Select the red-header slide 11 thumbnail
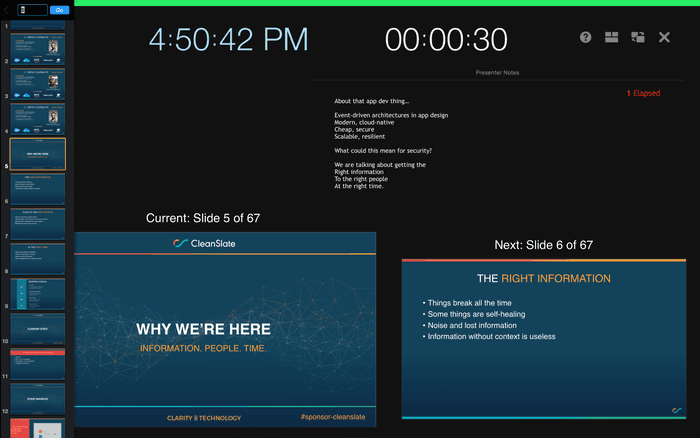Image resolution: width=700 pixels, height=438 pixels. [x=38, y=362]
